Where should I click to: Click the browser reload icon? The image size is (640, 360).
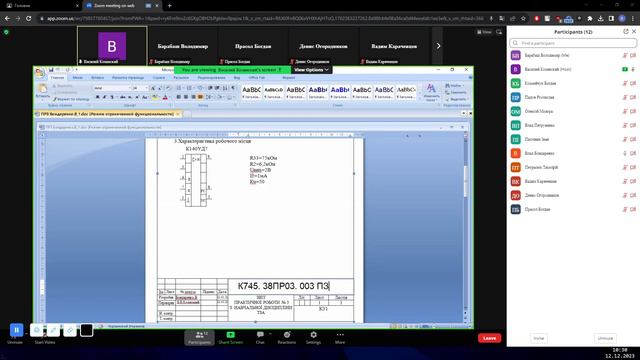pyautogui.click(x=29, y=18)
